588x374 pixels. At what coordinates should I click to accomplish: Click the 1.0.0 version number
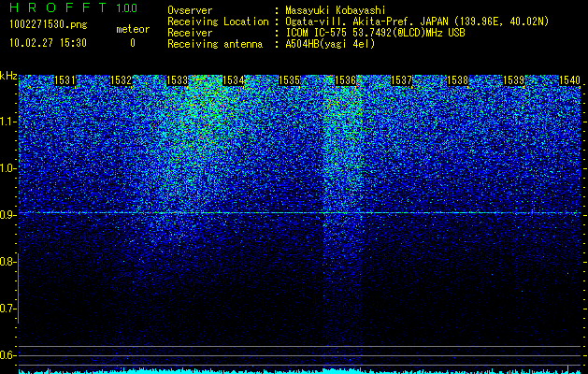[127, 8]
